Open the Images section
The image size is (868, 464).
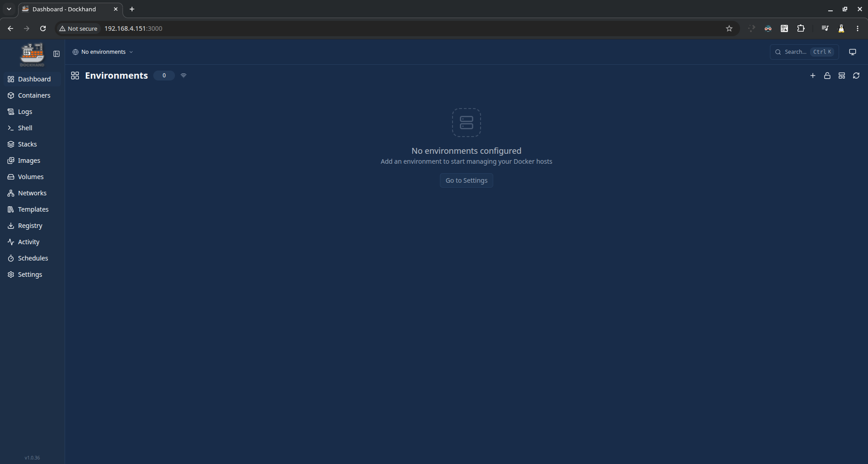[32, 161]
